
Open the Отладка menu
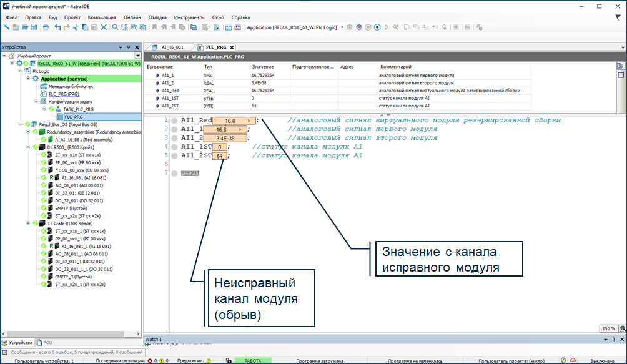pyautogui.click(x=158, y=17)
